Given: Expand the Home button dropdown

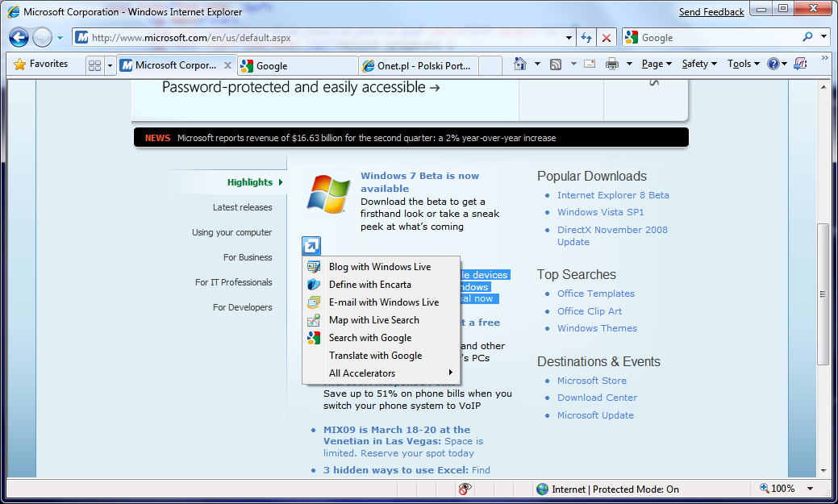Looking at the screenshot, I should 537,65.
